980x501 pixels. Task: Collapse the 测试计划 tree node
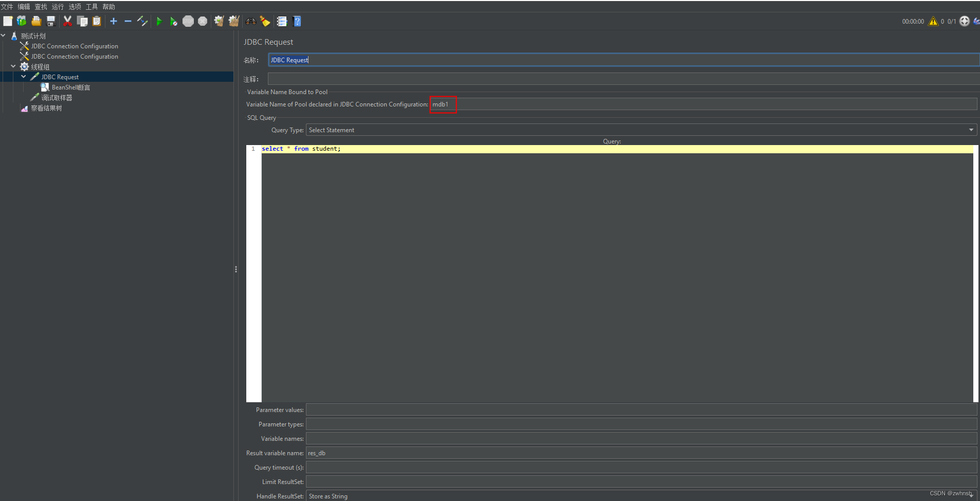(3, 35)
